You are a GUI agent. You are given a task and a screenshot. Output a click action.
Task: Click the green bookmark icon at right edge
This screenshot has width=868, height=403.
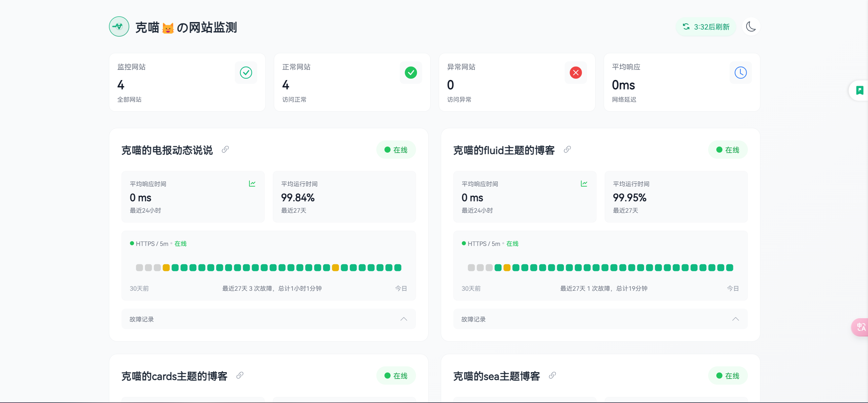click(860, 91)
